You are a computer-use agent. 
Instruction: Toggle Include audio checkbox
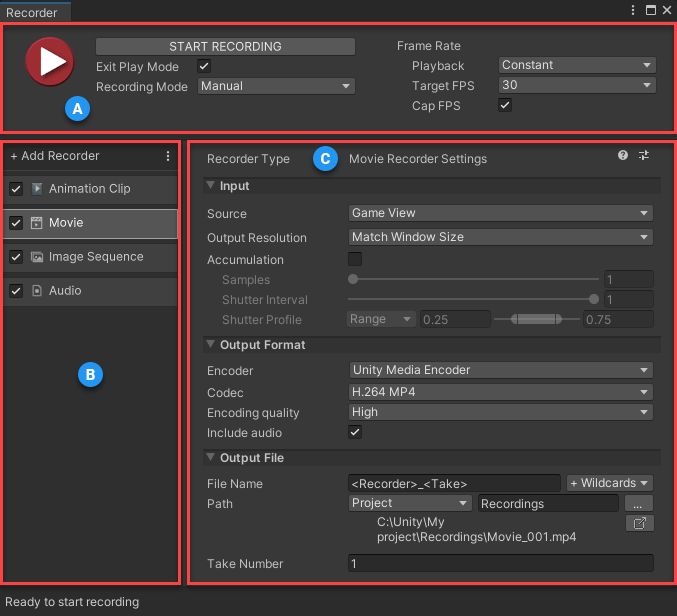[x=355, y=432]
